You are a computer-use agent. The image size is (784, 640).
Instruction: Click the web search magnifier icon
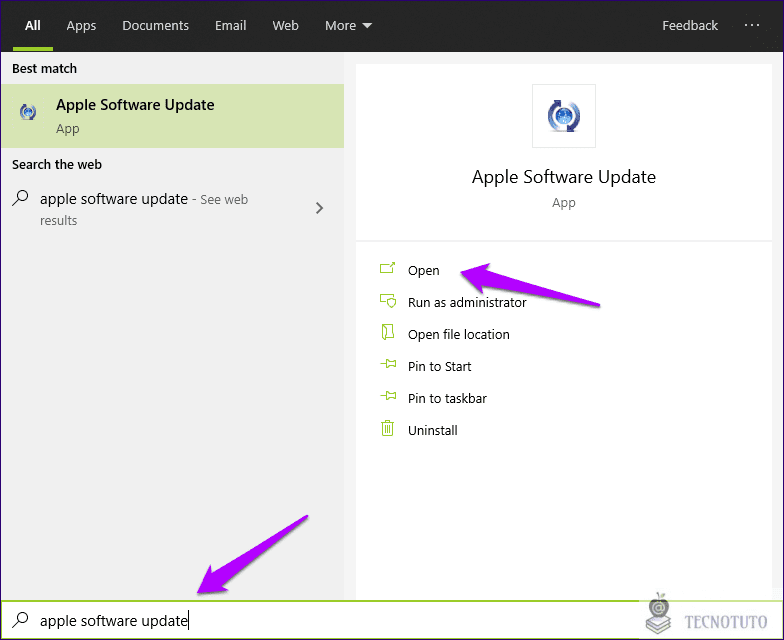(20, 198)
